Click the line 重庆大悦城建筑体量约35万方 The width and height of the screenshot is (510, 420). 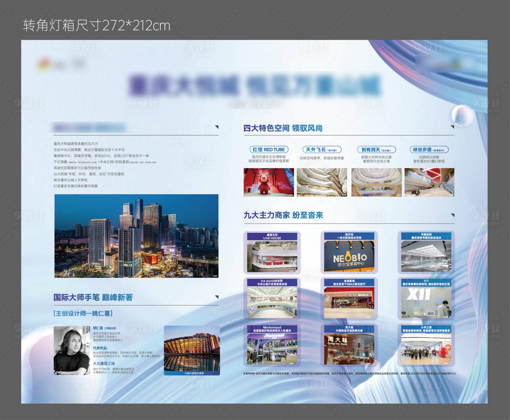pos(76,144)
